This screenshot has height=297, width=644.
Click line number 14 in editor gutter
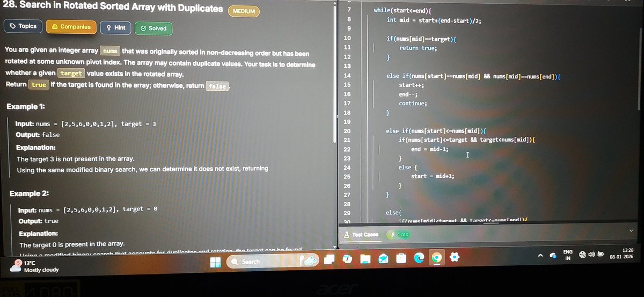347,75
